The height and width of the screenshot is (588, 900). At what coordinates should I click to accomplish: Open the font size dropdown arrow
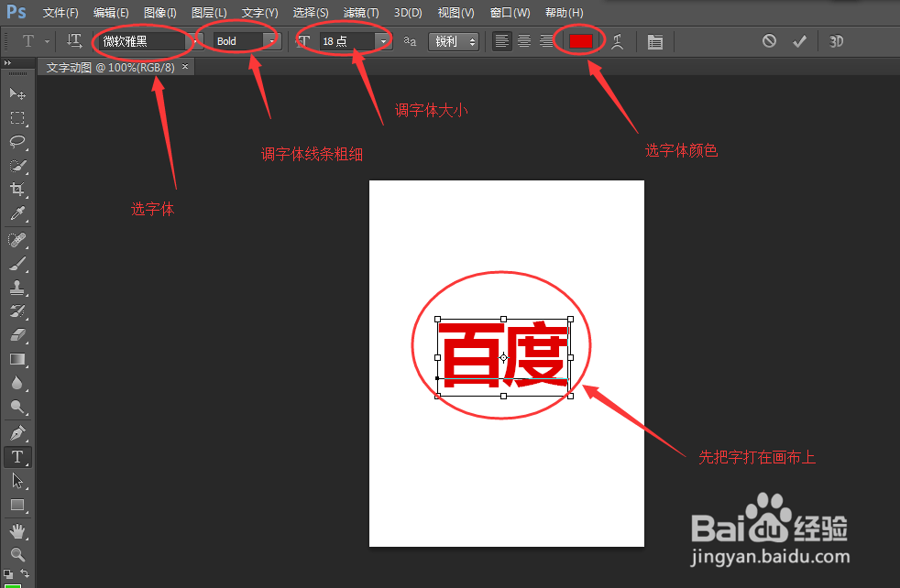383,41
